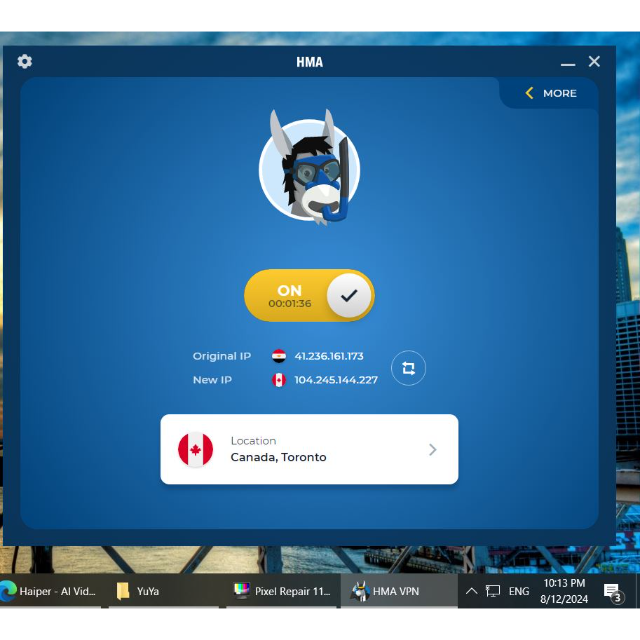This screenshot has width=640, height=640.
Task: Click the new IP address 104.245.144.227
Action: (336, 380)
